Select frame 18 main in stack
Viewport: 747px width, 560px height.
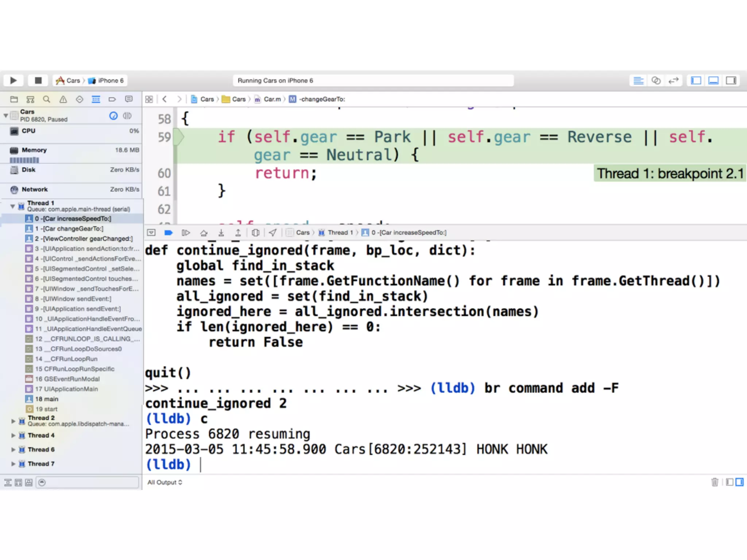point(47,399)
